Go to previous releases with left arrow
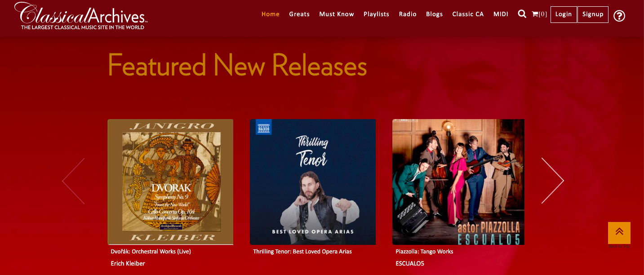 coord(73,181)
